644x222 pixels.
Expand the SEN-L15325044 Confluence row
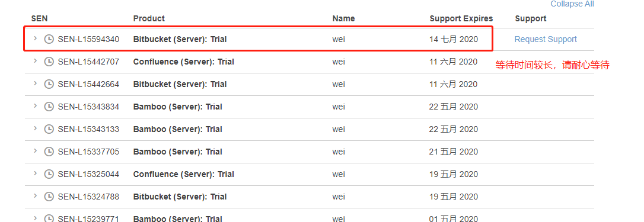[x=36, y=173]
